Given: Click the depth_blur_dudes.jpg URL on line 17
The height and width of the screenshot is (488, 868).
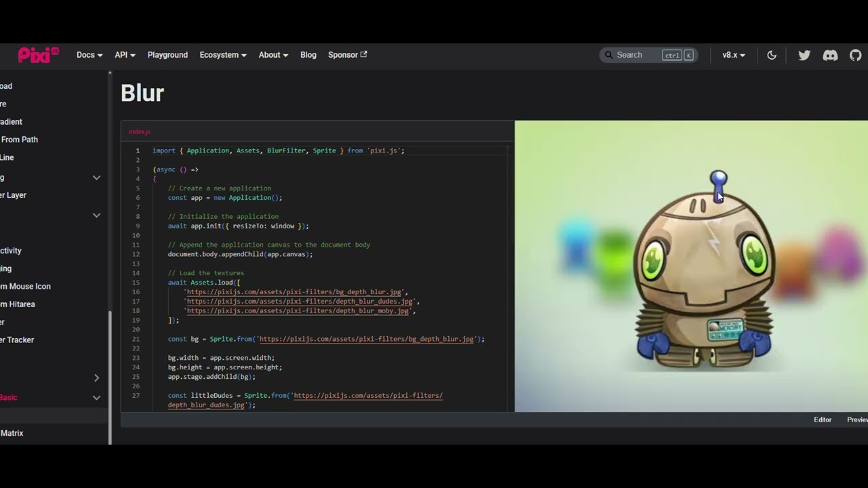Looking at the screenshot, I should tap(300, 302).
